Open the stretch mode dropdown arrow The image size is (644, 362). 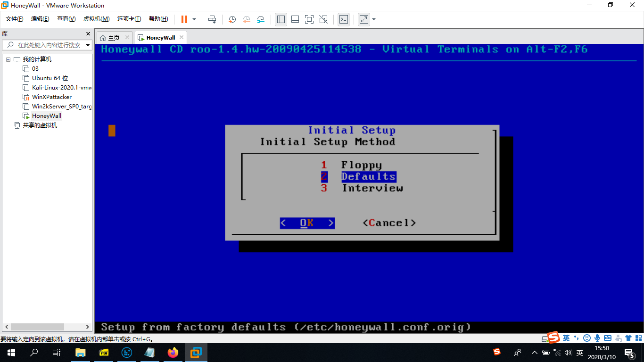click(374, 19)
